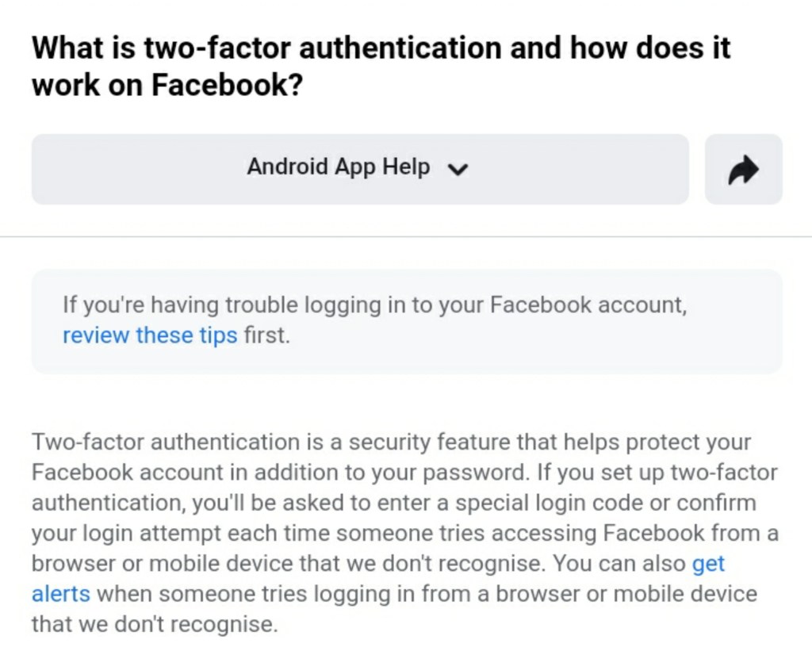Click the word "first." after the tips link
The image size is (812, 651).
coord(266,335)
